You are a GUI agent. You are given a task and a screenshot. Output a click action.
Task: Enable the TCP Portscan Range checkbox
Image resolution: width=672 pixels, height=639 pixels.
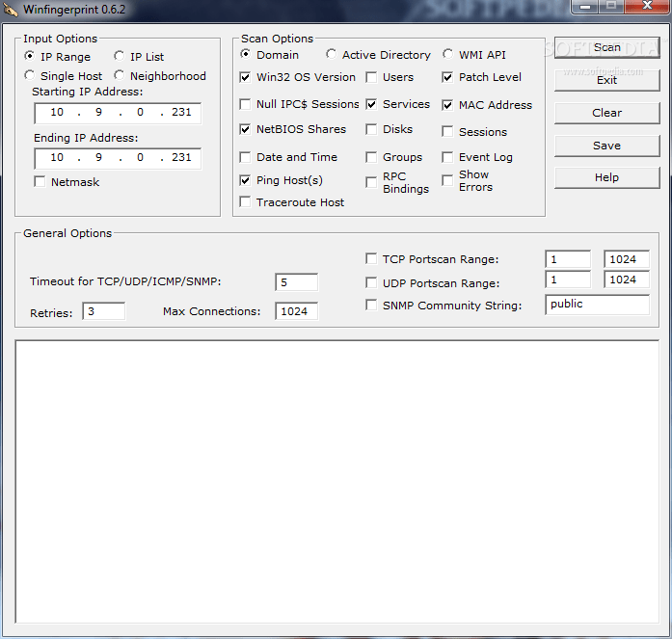pos(371,258)
